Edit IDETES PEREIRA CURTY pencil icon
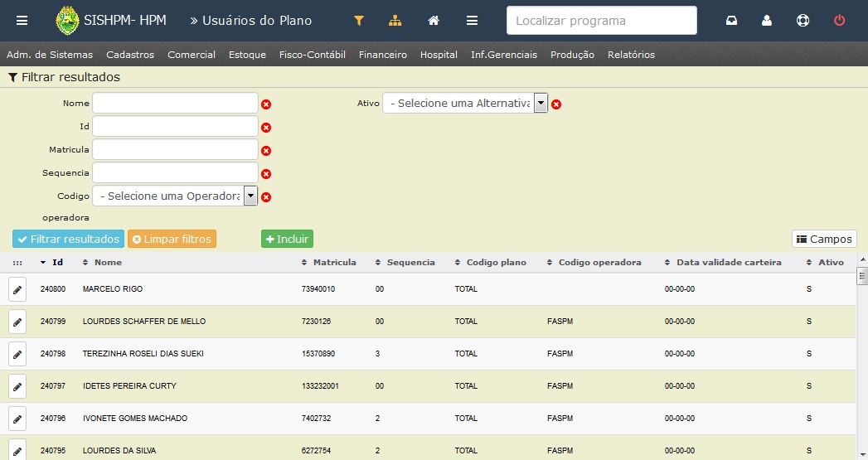This screenshot has width=868, height=460. [17, 386]
